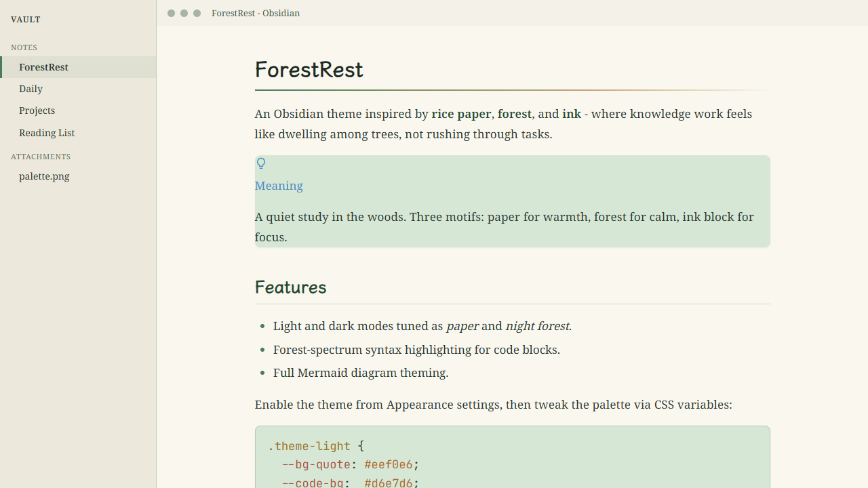Image resolution: width=868 pixels, height=488 pixels.
Task: Open the Daily note
Action: pos(78,89)
